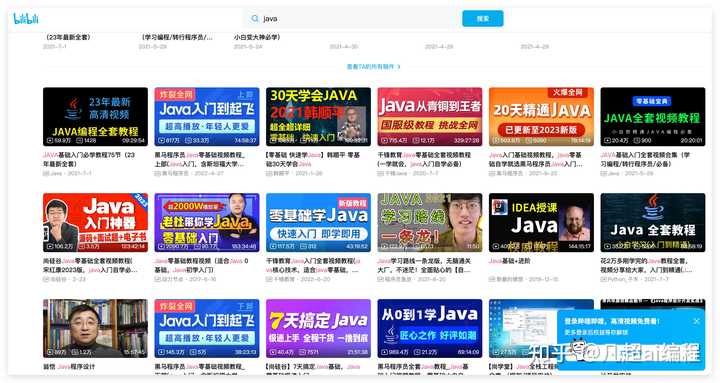Click danmaku-count icon on '从0到1学Java' thumbnail

coord(416,352)
